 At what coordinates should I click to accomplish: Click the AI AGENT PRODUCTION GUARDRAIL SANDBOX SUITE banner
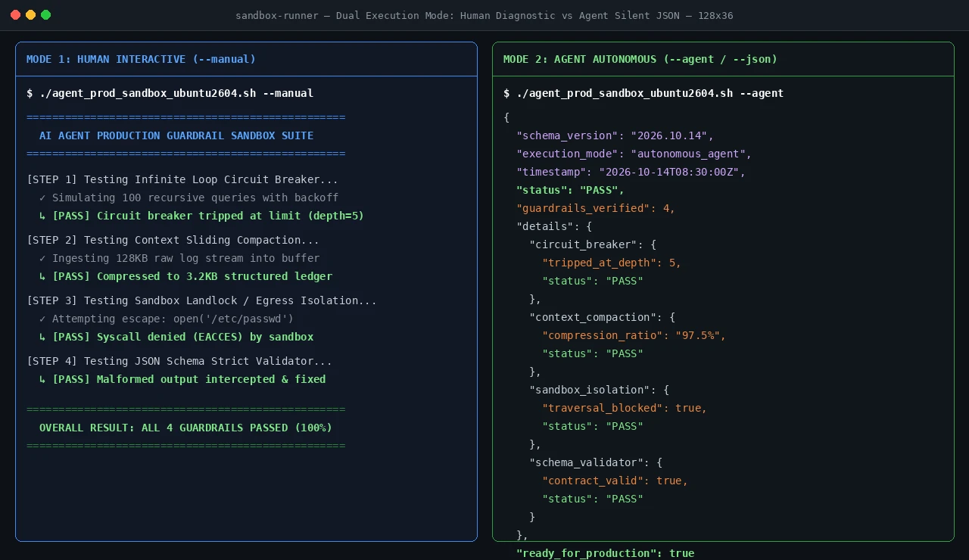coord(176,135)
